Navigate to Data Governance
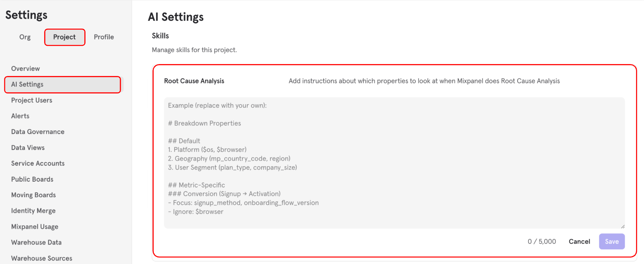 coord(38,132)
